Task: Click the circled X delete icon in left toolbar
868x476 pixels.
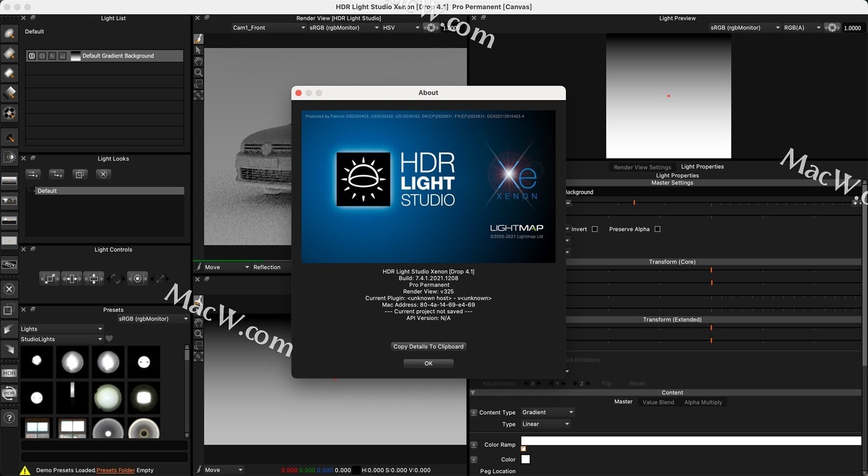Action: [10, 289]
